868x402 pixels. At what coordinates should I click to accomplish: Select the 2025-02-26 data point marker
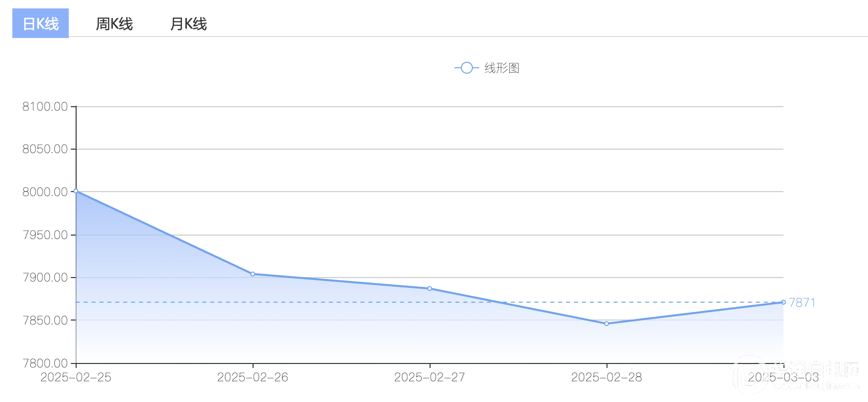coord(253,274)
